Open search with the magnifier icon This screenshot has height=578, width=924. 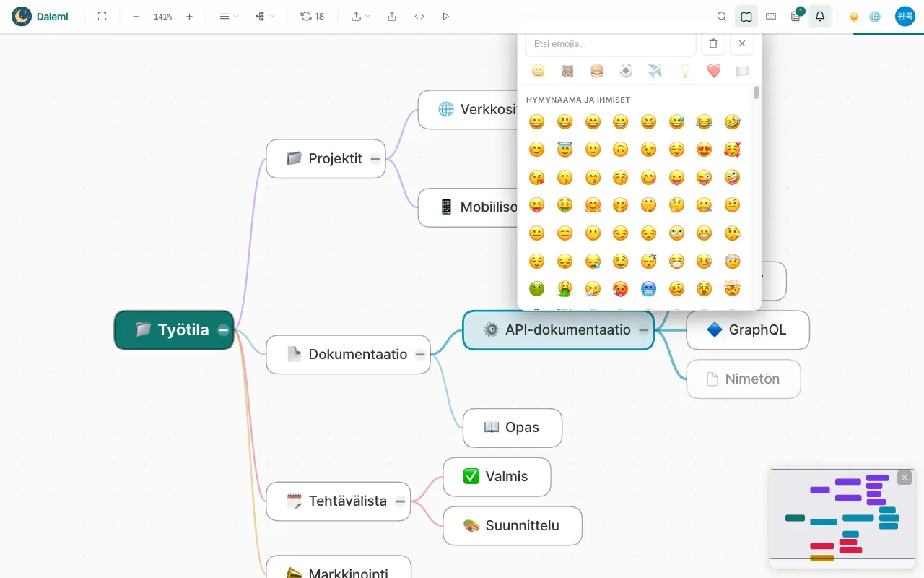click(x=722, y=16)
